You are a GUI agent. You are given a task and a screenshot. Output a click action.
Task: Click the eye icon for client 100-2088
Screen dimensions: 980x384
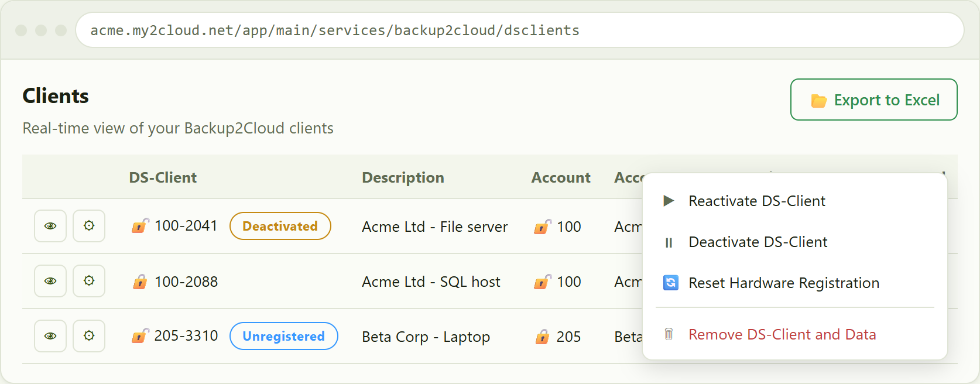(x=50, y=281)
